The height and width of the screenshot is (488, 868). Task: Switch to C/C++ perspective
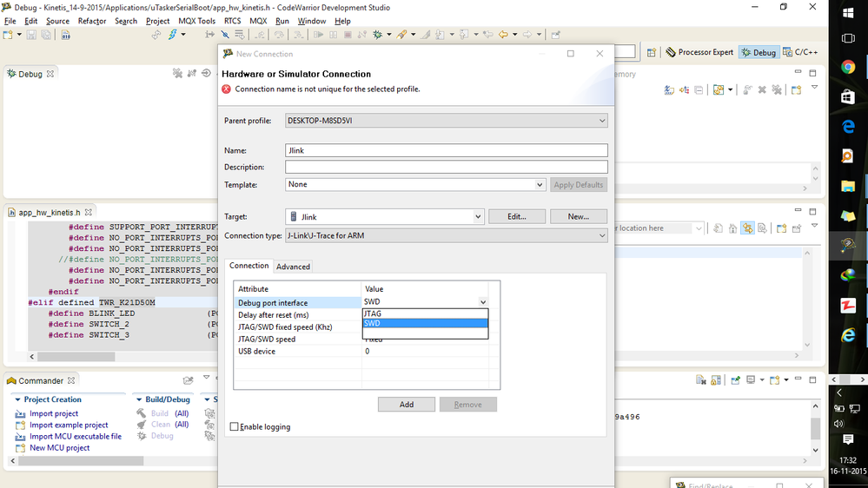(x=800, y=52)
